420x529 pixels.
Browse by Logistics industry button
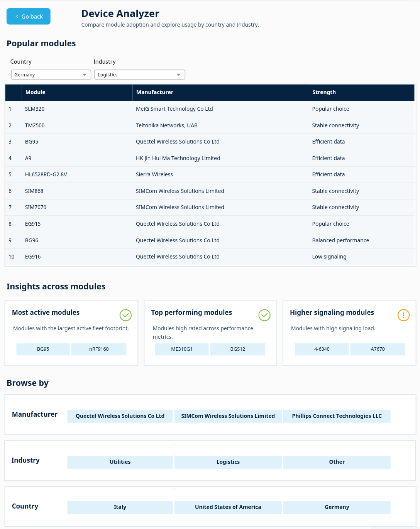point(228,462)
